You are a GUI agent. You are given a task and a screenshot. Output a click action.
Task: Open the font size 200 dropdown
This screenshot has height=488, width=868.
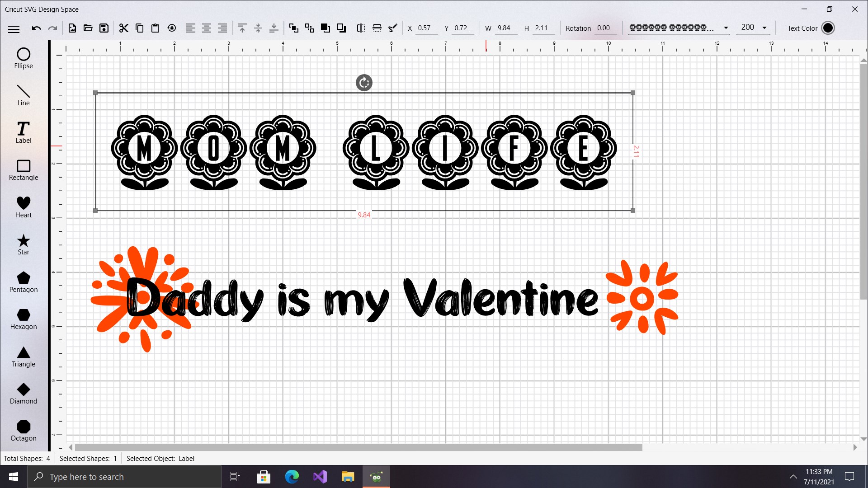click(753, 28)
